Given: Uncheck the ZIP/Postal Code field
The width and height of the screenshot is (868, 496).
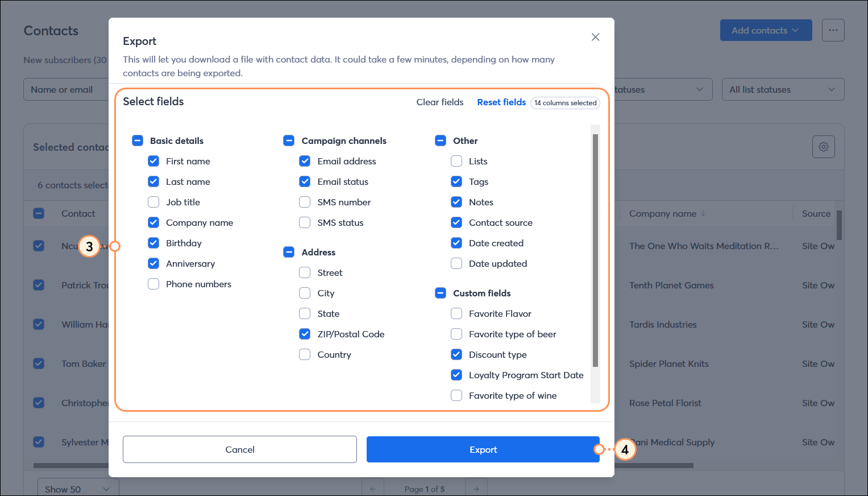Looking at the screenshot, I should (x=305, y=334).
